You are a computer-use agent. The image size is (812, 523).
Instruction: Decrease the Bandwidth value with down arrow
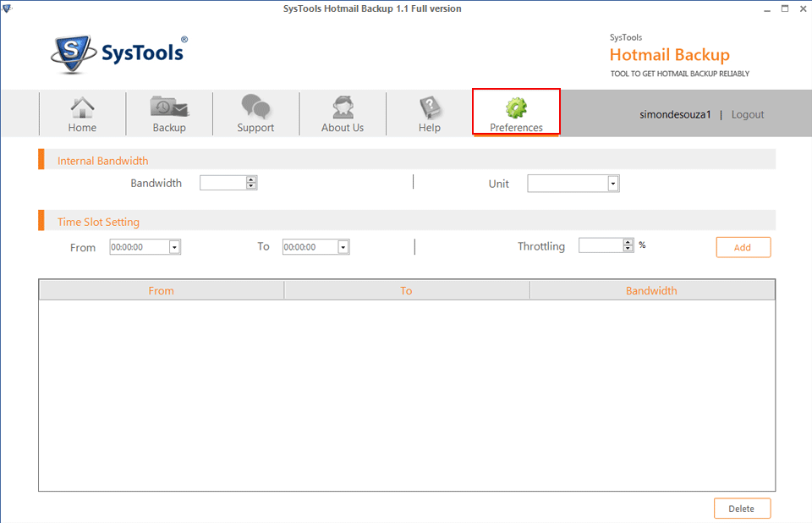[x=251, y=185]
